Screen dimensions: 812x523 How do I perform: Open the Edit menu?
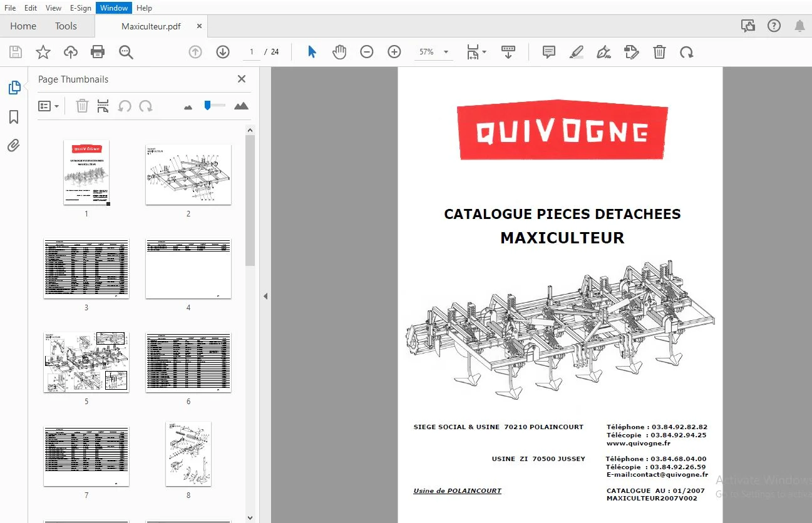point(30,8)
